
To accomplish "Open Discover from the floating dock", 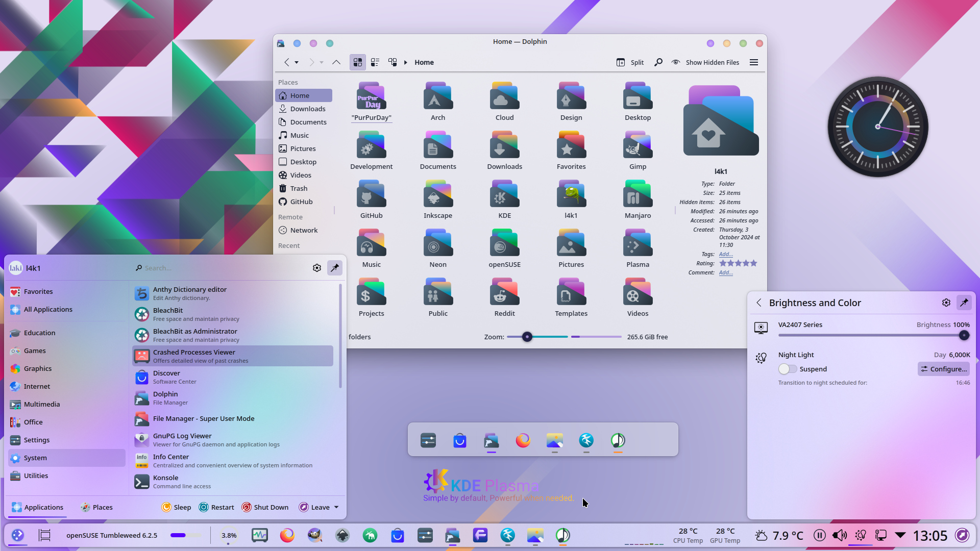I will pyautogui.click(x=460, y=440).
